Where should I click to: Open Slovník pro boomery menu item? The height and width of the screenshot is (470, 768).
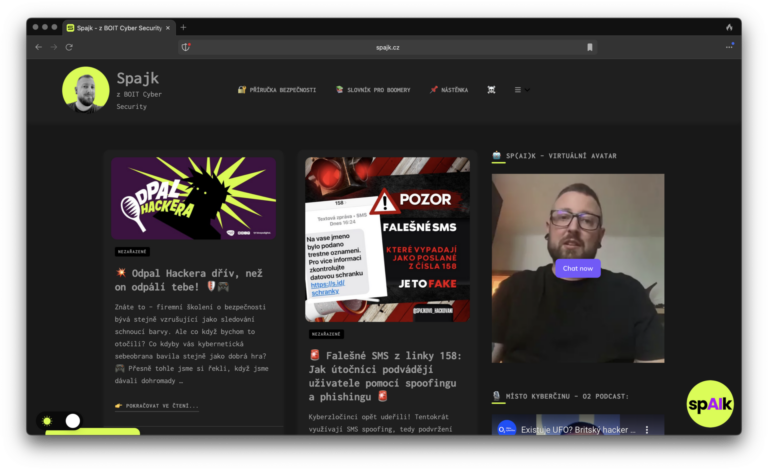point(373,90)
